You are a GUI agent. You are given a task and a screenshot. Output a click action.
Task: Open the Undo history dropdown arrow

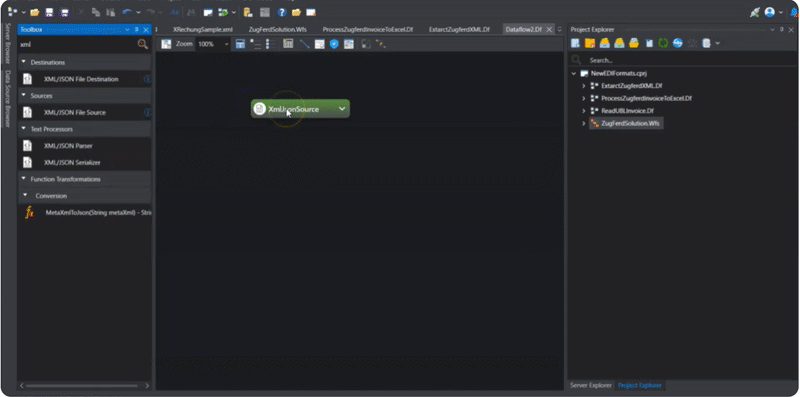138,12
